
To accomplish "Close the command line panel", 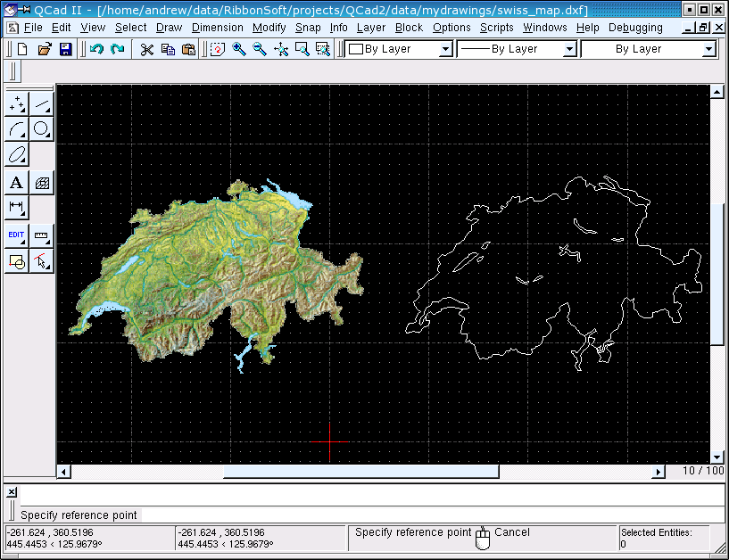I will 12,491.
